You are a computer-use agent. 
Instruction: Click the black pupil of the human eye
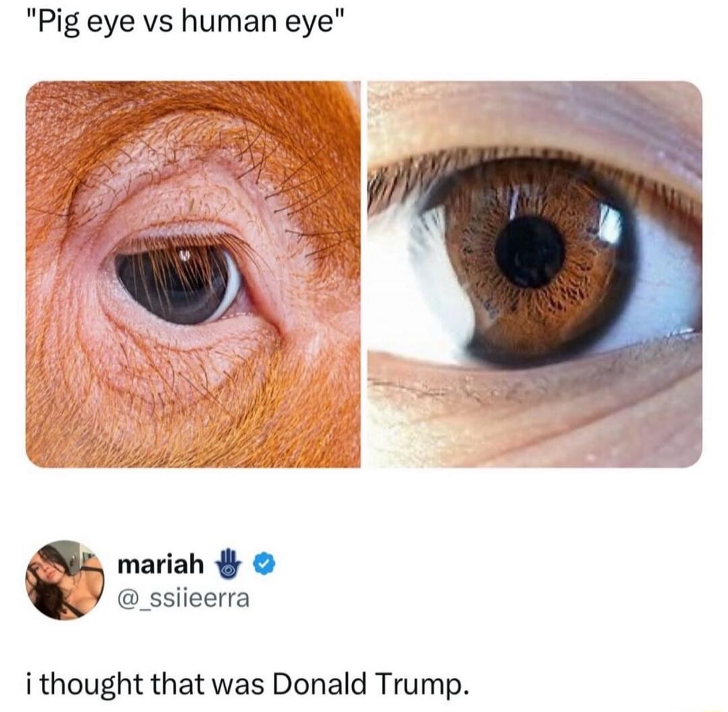(x=529, y=252)
